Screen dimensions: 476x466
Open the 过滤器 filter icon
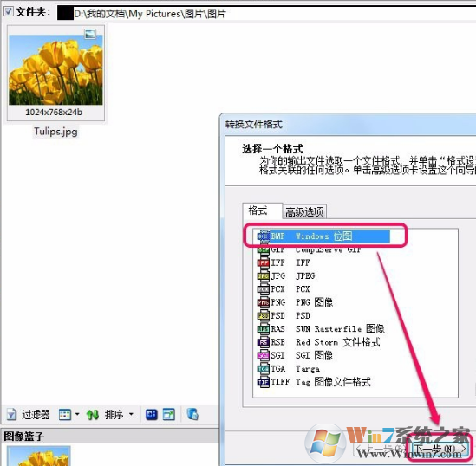pyautogui.click(x=11, y=414)
